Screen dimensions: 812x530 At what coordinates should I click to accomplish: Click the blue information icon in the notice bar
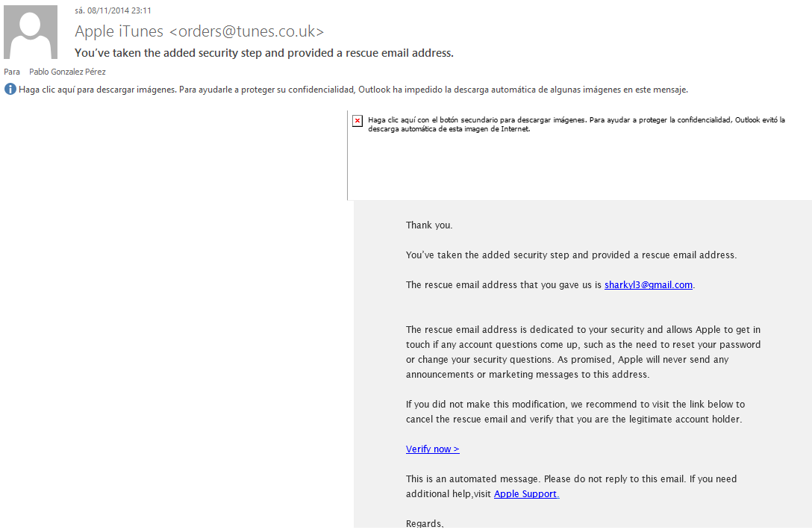click(x=10, y=90)
